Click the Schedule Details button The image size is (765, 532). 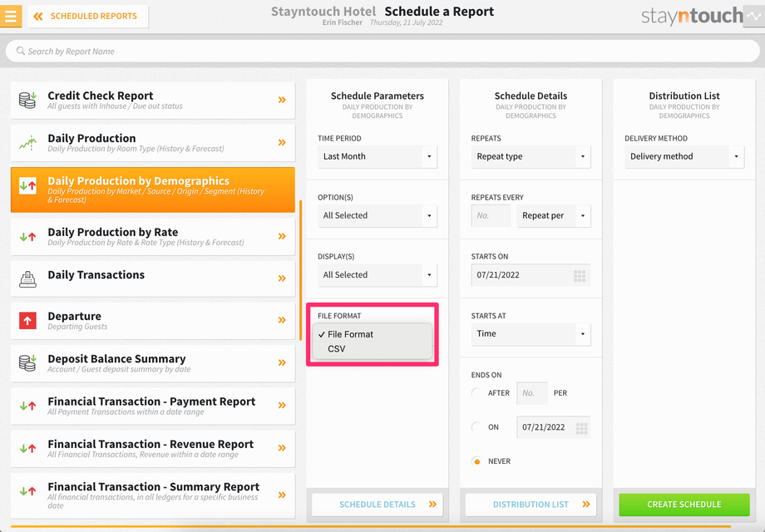pos(378,505)
